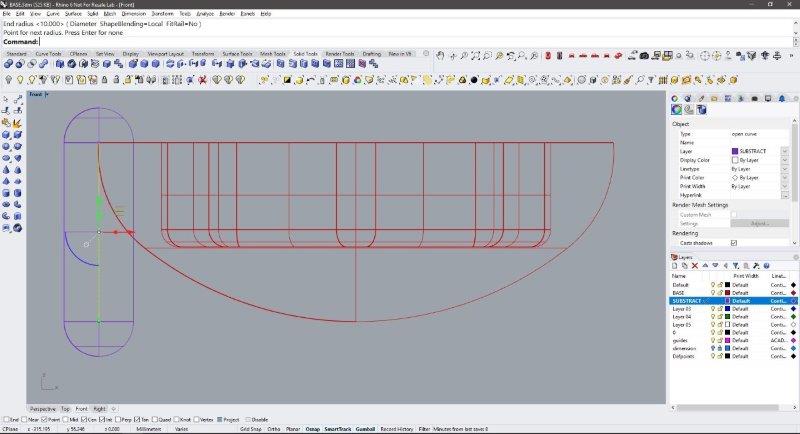The width and height of the screenshot is (800, 434).
Task: Enable the Mid osnap checkbox
Action: click(x=64, y=420)
